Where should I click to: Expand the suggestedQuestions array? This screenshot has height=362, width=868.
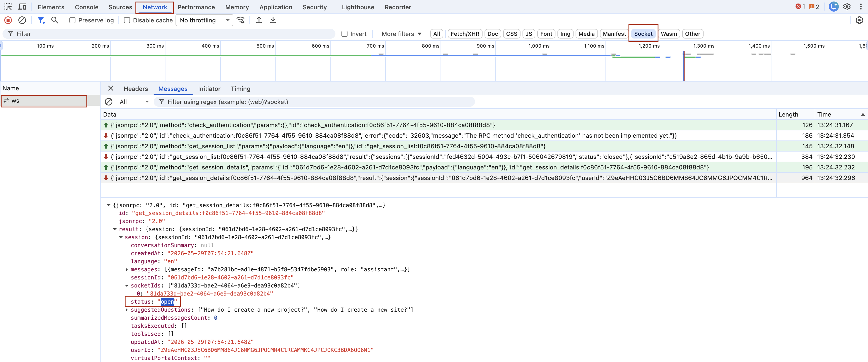[127, 310]
